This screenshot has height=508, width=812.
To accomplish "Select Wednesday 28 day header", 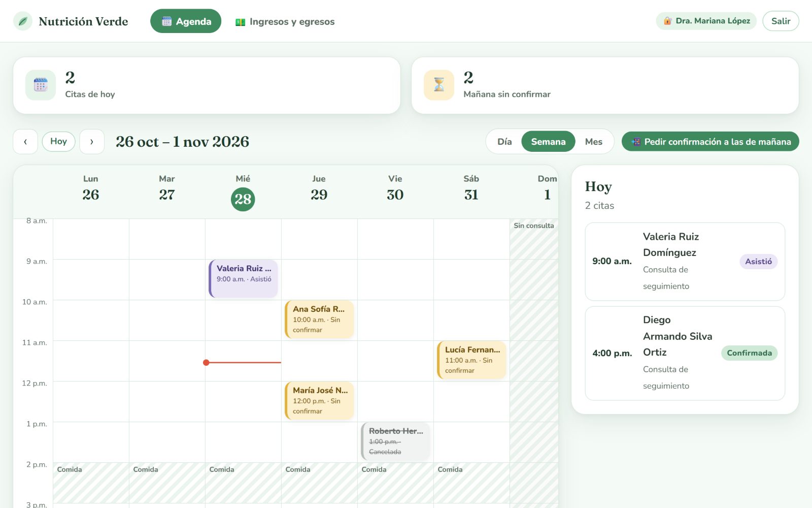I will coord(243,192).
